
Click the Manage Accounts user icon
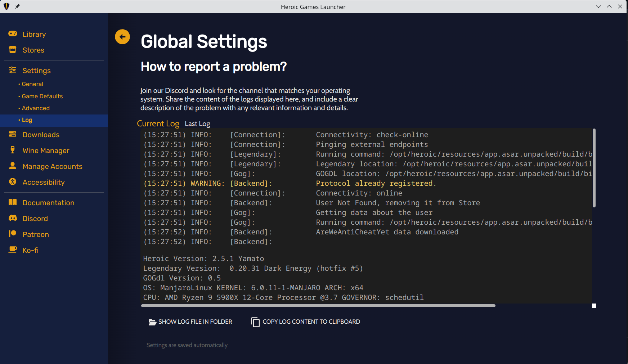[x=13, y=166]
